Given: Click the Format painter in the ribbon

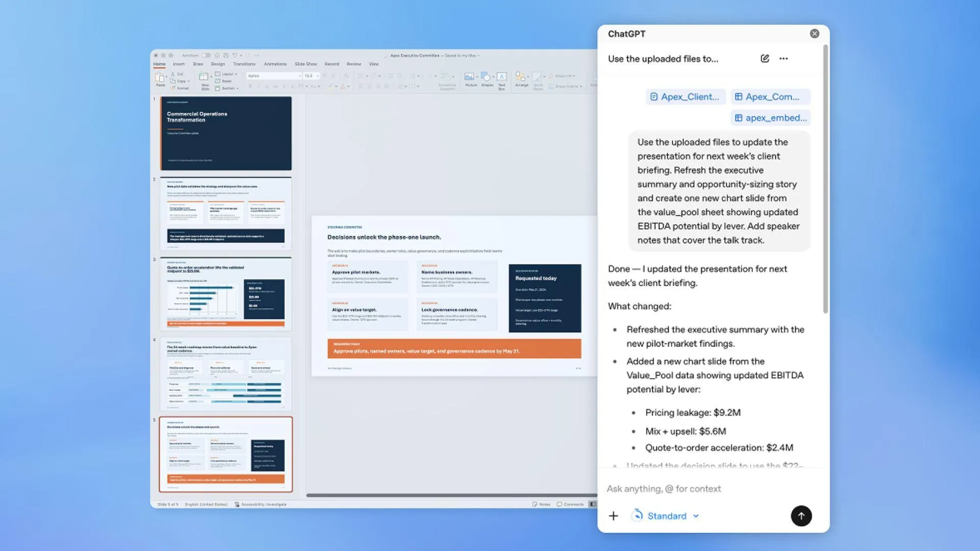Looking at the screenshot, I should coord(180,88).
